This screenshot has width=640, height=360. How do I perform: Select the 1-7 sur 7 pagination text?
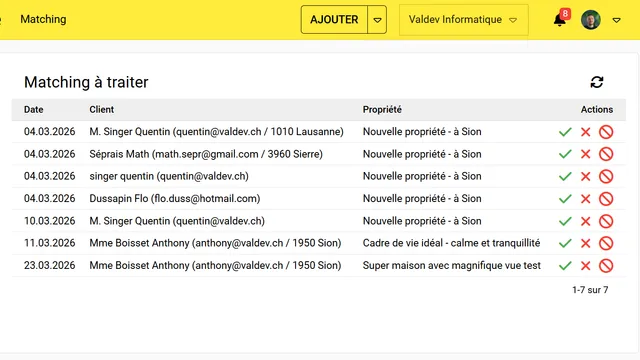click(590, 290)
